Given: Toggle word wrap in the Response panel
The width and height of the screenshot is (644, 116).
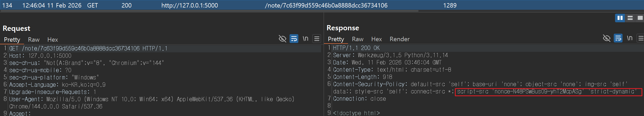Looking at the screenshot, I should 618,38.
